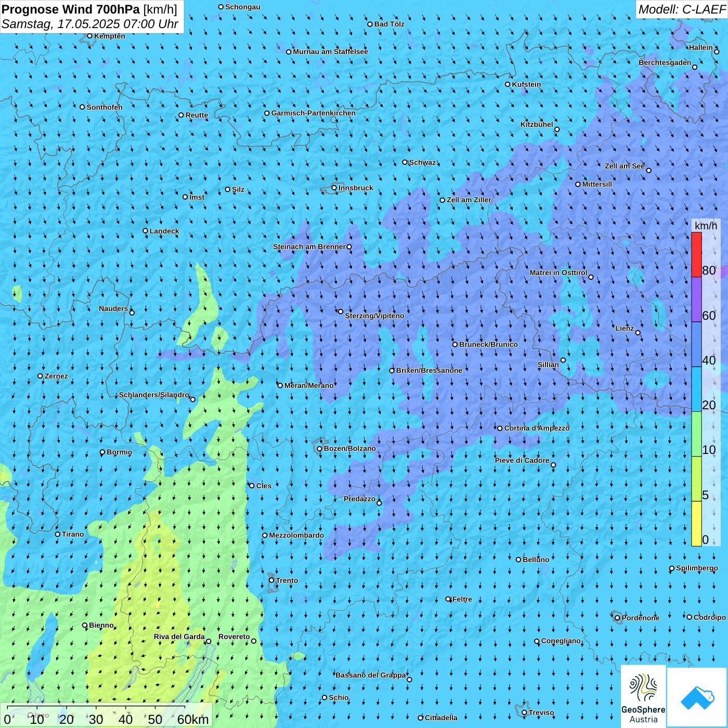Click the 'Garmisch-Partenkirchen' map label
Image resolution: width=728 pixels, height=728 pixels.
point(314,113)
